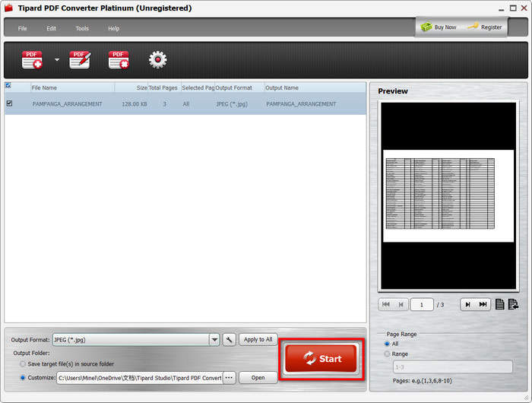
Task: Select the All page range radio button
Action: point(387,344)
